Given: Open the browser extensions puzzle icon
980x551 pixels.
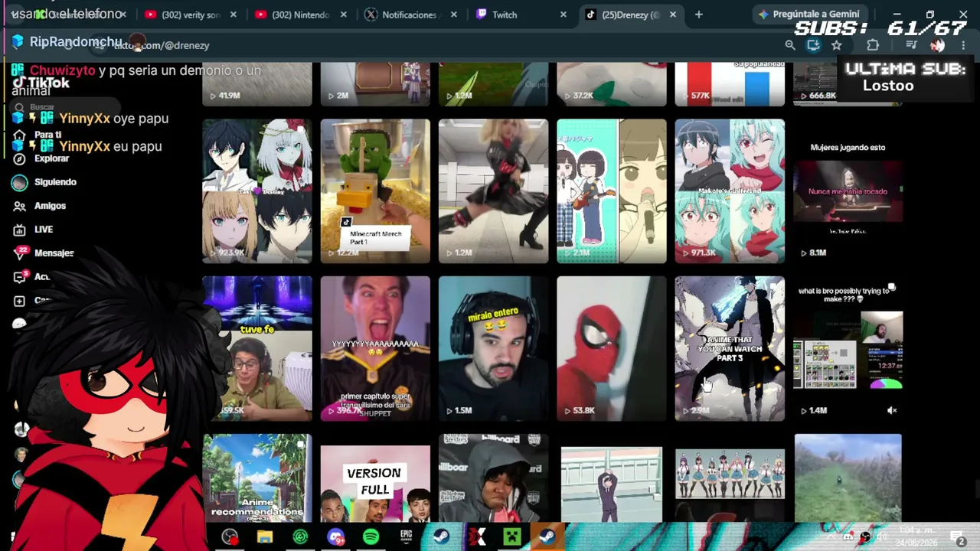Looking at the screenshot, I should pyautogui.click(x=873, y=45).
